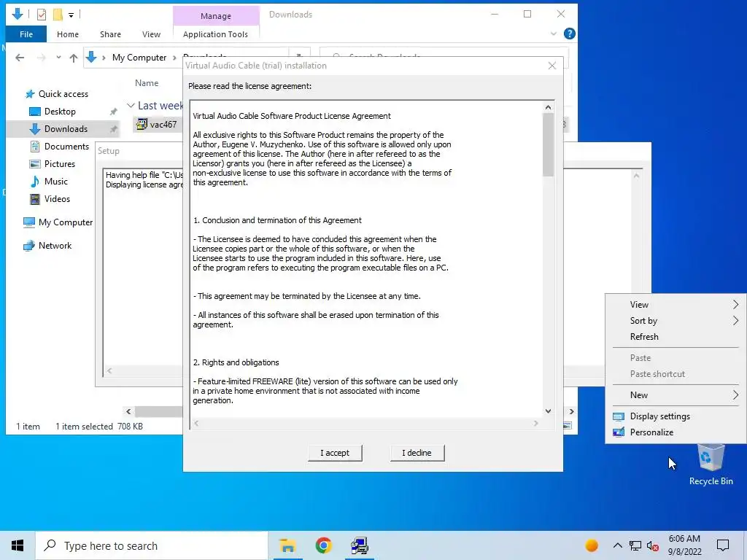The height and width of the screenshot is (560, 747).
Task: Show hidden system tray icons
Action: pyautogui.click(x=617, y=545)
